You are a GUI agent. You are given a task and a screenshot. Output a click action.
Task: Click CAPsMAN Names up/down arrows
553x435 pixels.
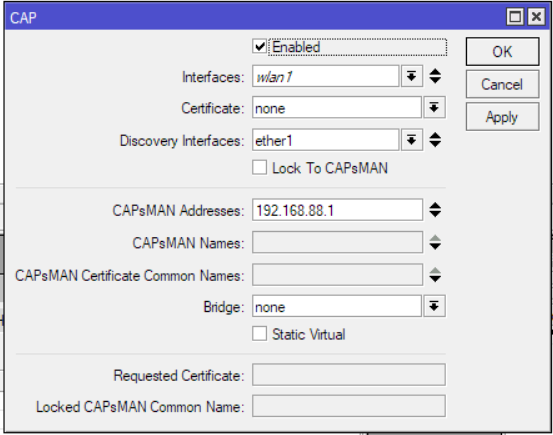click(435, 242)
